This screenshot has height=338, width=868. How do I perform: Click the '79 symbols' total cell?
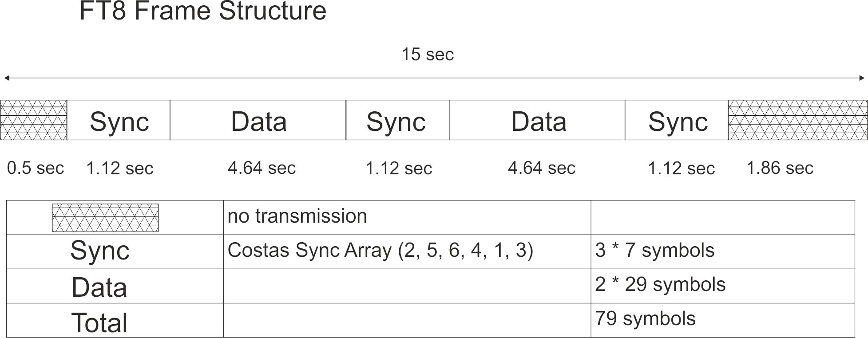pyautogui.click(x=645, y=319)
